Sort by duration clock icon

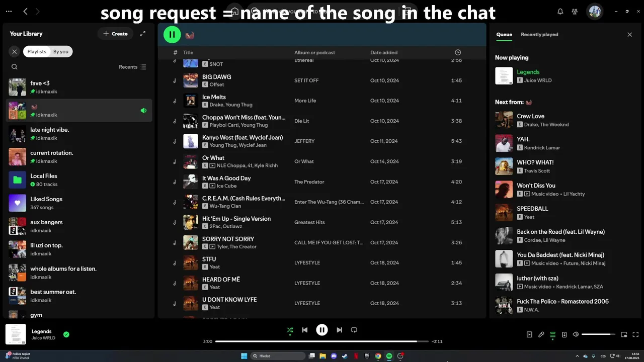click(458, 52)
